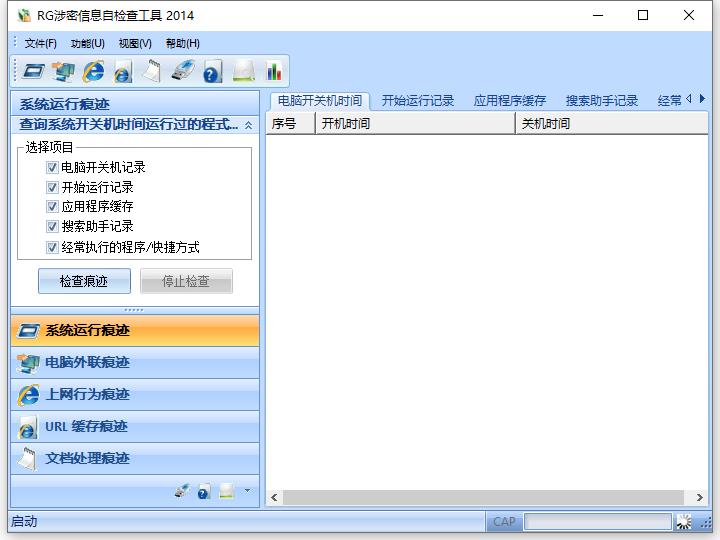Viewport: 720px width, 540px height.
Task: Click the USB device toolbar icon
Action: point(183,72)
